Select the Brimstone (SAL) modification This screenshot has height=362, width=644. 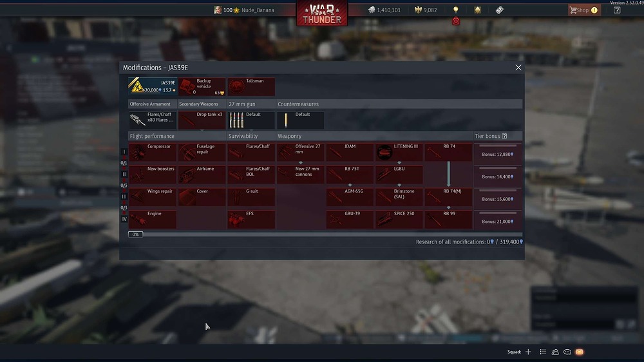(x=399, y=197)
